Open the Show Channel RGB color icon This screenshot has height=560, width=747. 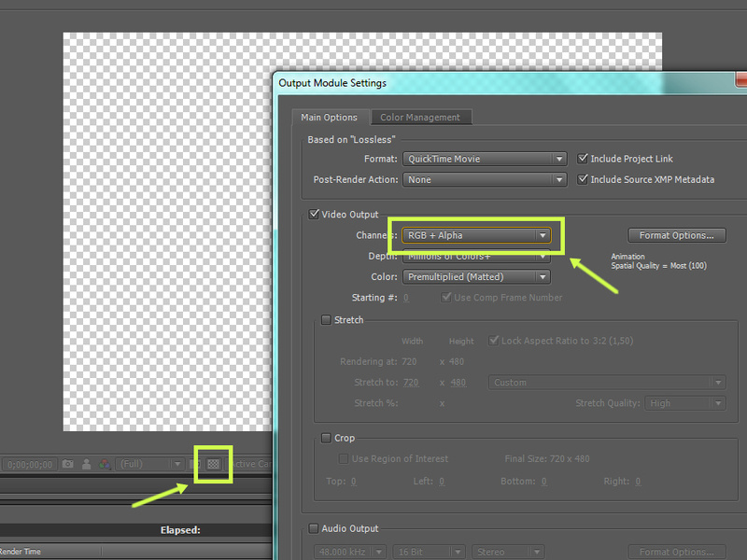tap(105, 464)
